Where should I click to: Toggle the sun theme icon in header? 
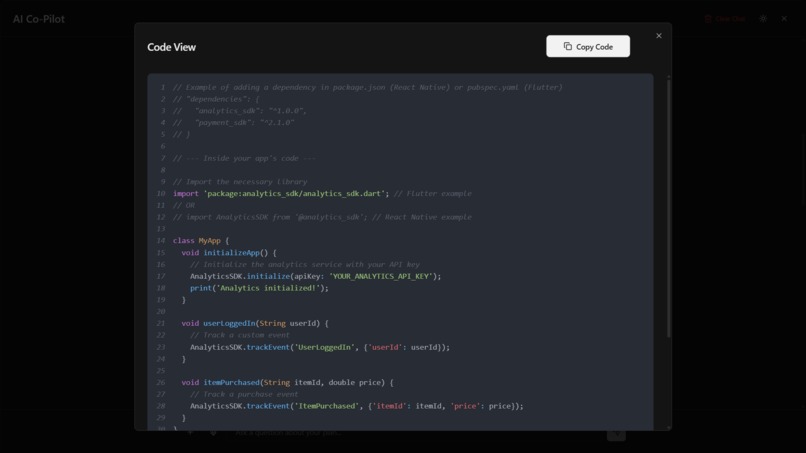pos(763,19)
